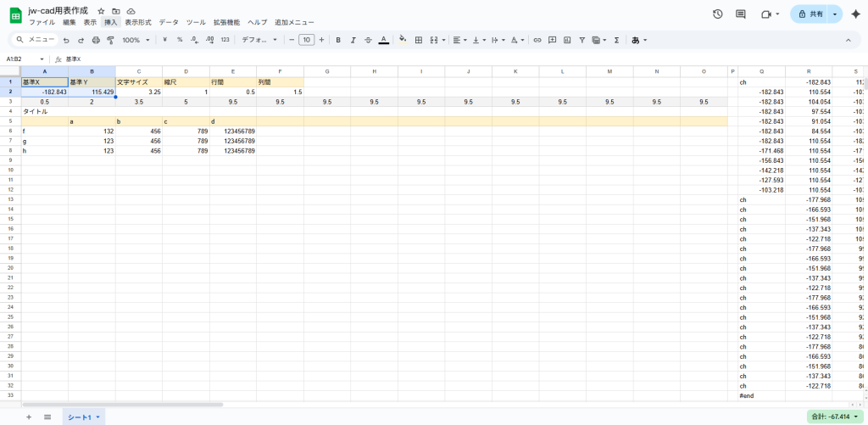Open merge cells options arrow
The height and width of the screenshot is (425, 868).
coord(443,40)
